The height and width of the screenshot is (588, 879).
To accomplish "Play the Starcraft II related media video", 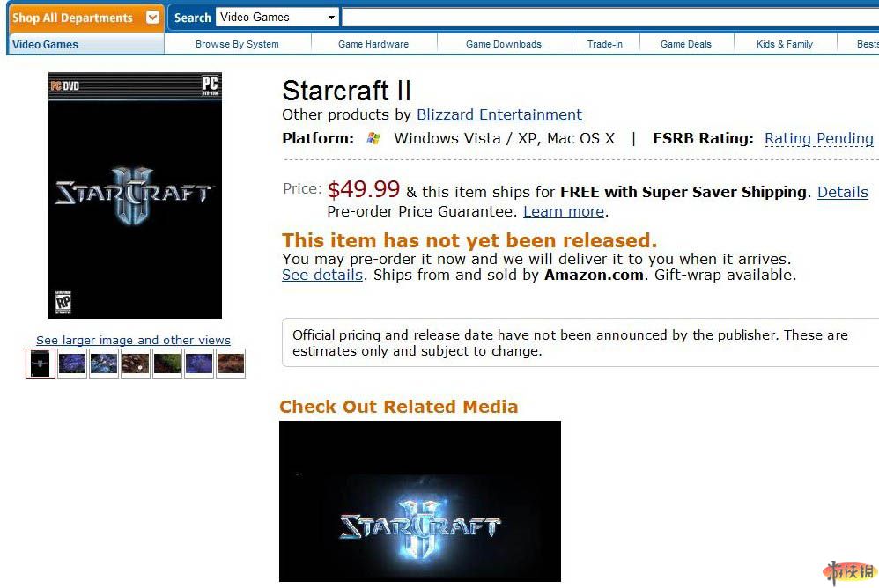I will 420,501.
